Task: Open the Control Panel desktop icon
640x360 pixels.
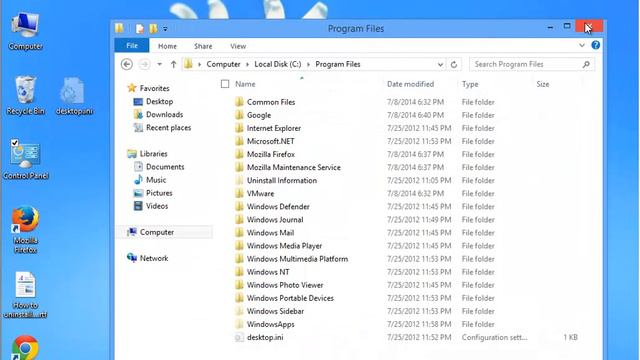Action: [25, 160]
